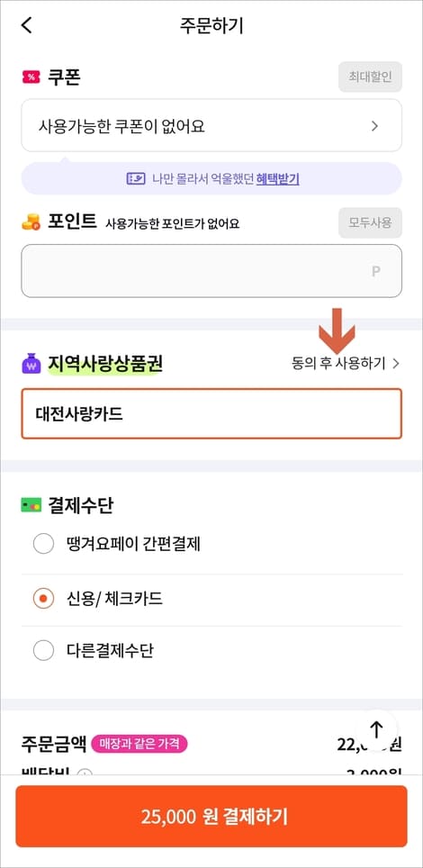Choose 다른결제수단 radio option
This screenshot has height=868, width=423.
tap(43, 650)
